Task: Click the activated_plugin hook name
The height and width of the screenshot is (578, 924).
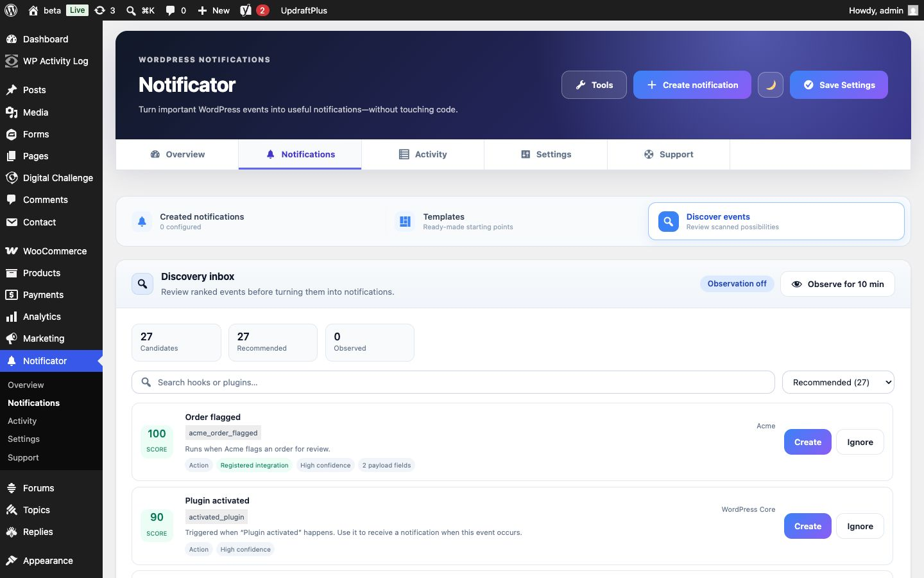Action: click(216, 517)
